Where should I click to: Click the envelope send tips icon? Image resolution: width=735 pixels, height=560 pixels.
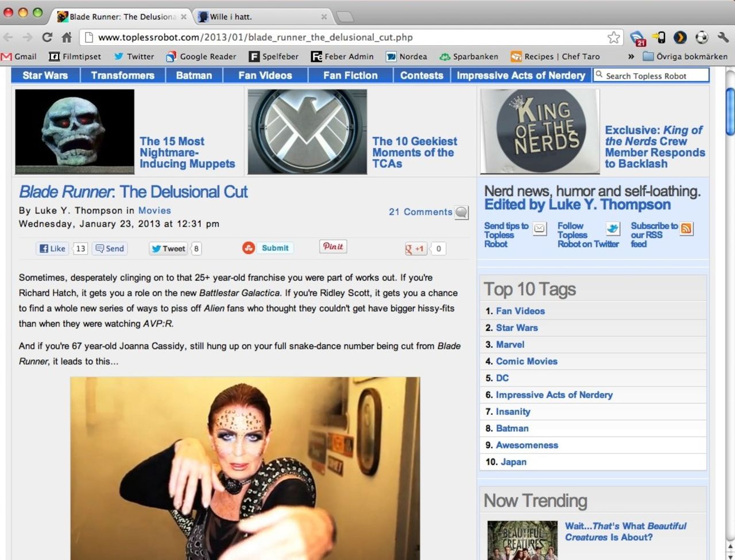click(539, 228)
